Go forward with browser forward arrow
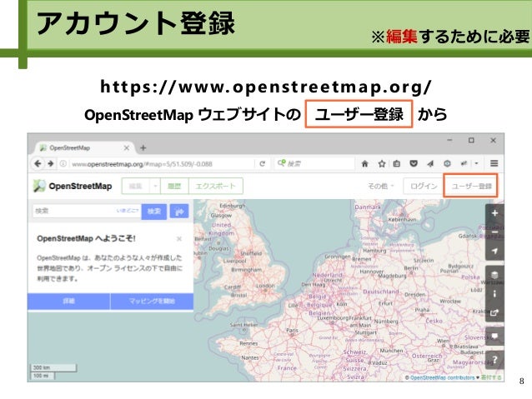The width and height of the screenshot is (532, 399). [x=51, y=164]
